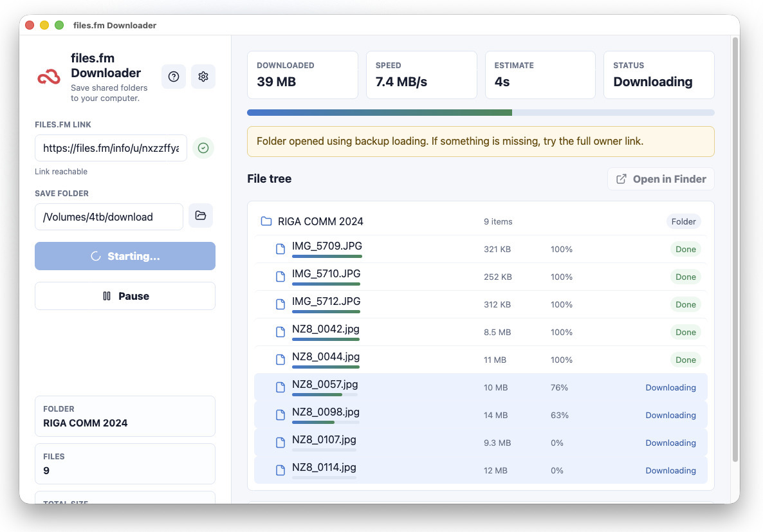Click file icon beside IMG_5710.JPG
The image size is (763, 532).
[280, 277]
